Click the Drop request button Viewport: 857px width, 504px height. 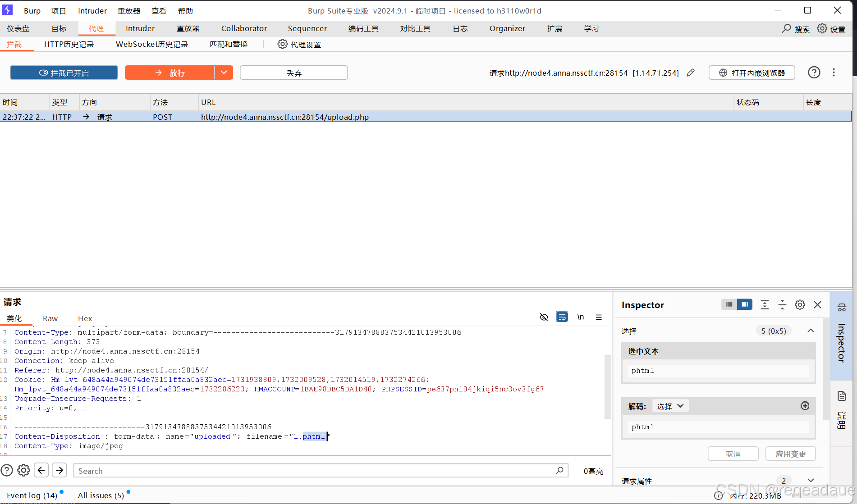(x=294, y=73)
